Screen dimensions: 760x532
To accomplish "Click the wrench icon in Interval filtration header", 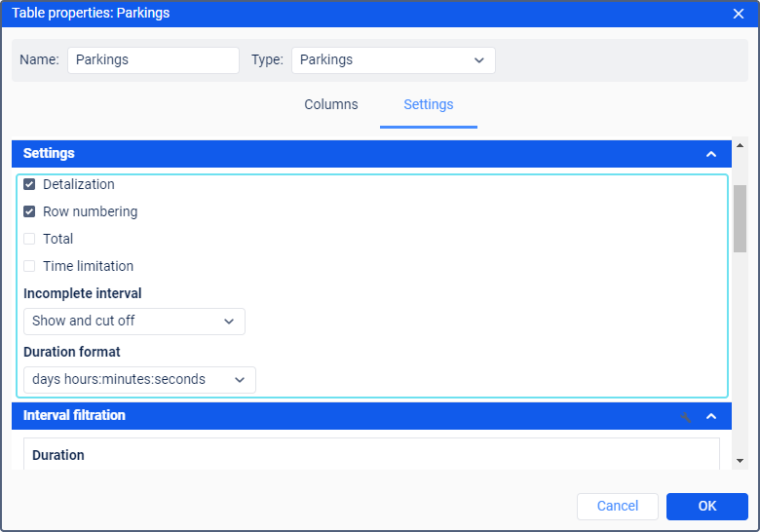I will [686, 416].
